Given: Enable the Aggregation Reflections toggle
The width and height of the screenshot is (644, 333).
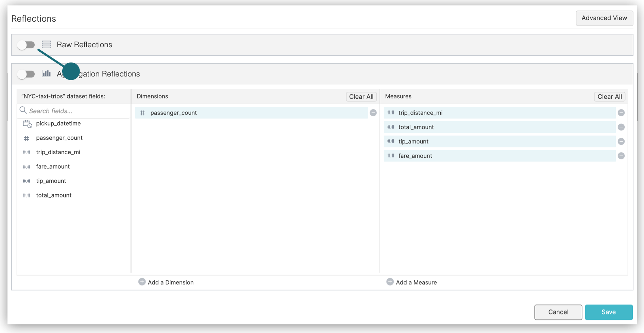Looking at the screenshot, I should pos(26,74).
